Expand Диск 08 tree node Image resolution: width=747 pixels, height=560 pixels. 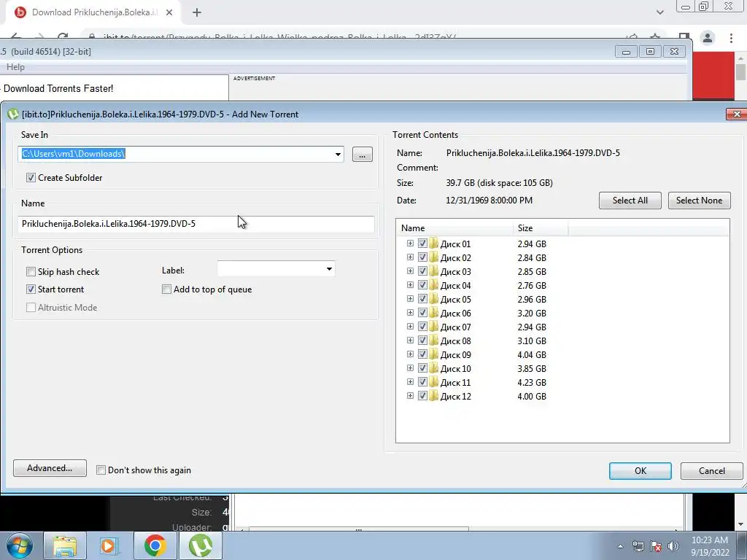pyautogui.click(x=410, y=340)
